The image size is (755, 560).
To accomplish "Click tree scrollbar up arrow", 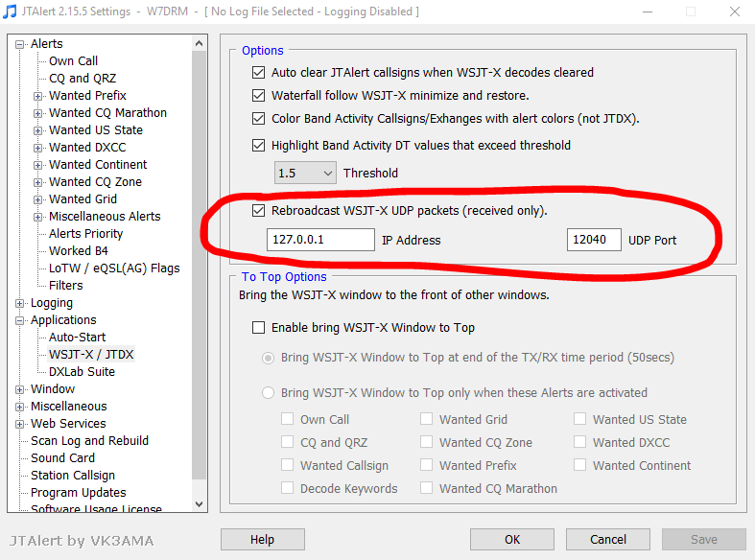I will coord(199,43).
